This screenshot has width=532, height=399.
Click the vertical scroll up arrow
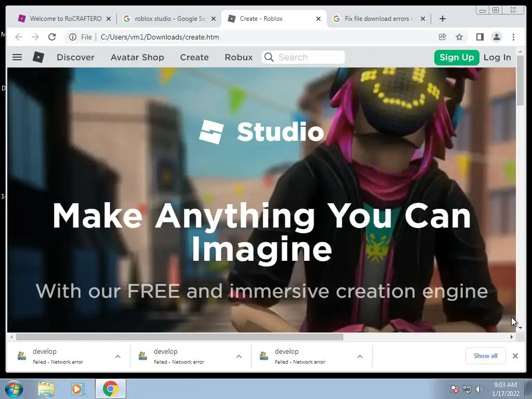(520, 51)
